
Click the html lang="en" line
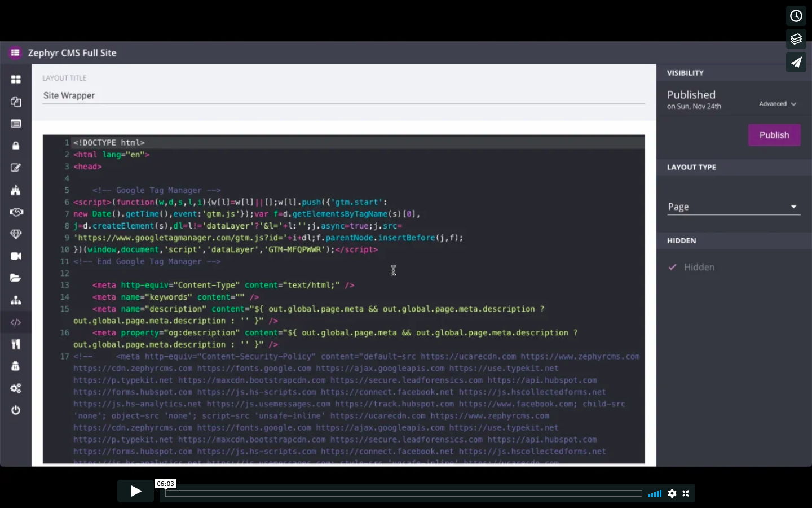111,155
